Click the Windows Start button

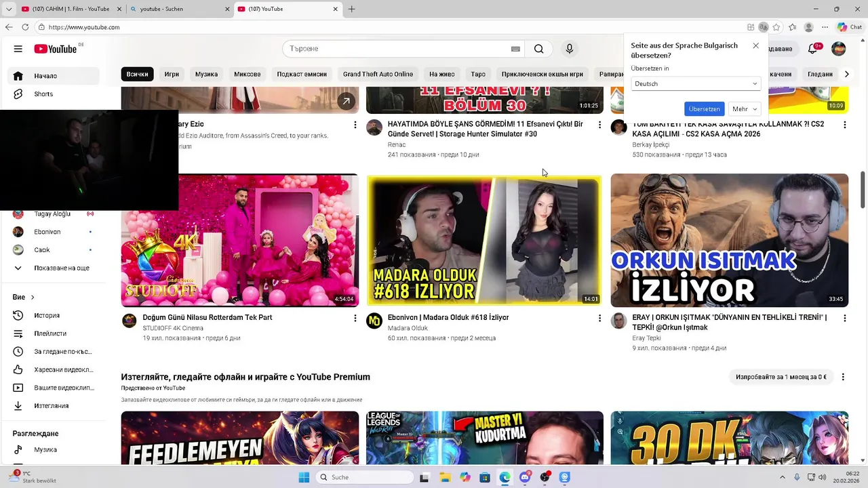point(304,477)
